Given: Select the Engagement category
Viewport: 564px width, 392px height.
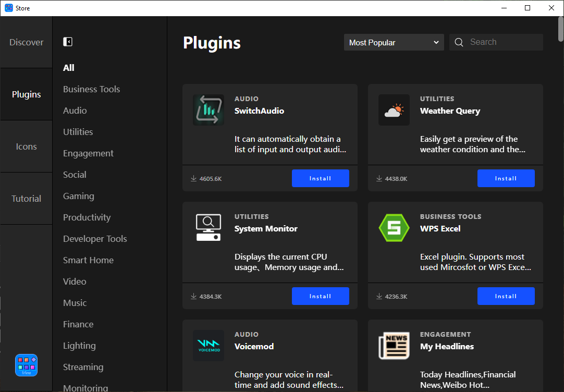Looking at the screenshot, I should pyautogui.click(x=88, y=153).
